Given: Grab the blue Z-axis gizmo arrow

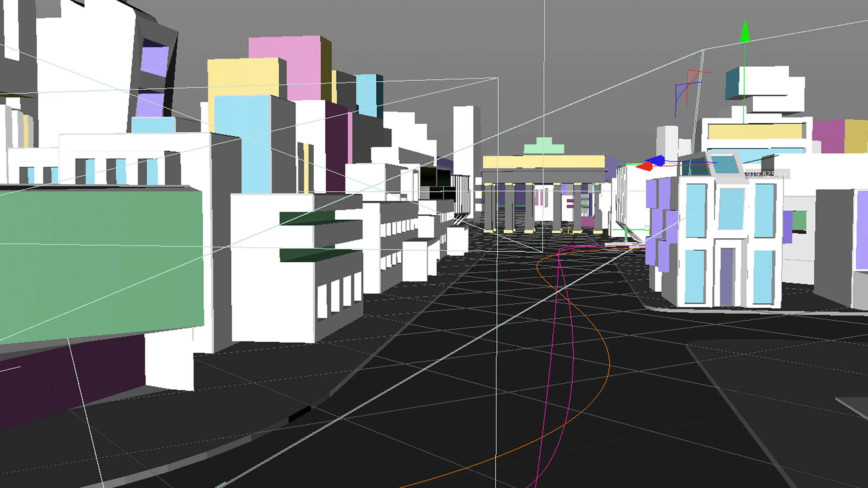Looking at the screenshot, I should [x=655, y=160].
